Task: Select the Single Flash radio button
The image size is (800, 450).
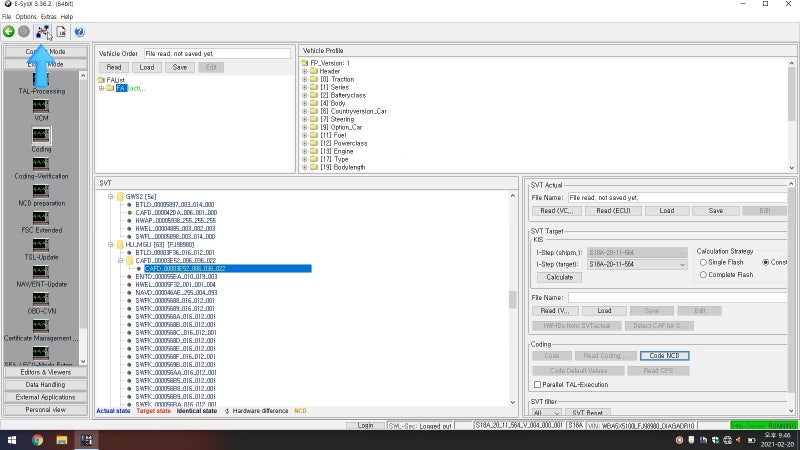Action: pyautogui.click(x=703, y=262)
